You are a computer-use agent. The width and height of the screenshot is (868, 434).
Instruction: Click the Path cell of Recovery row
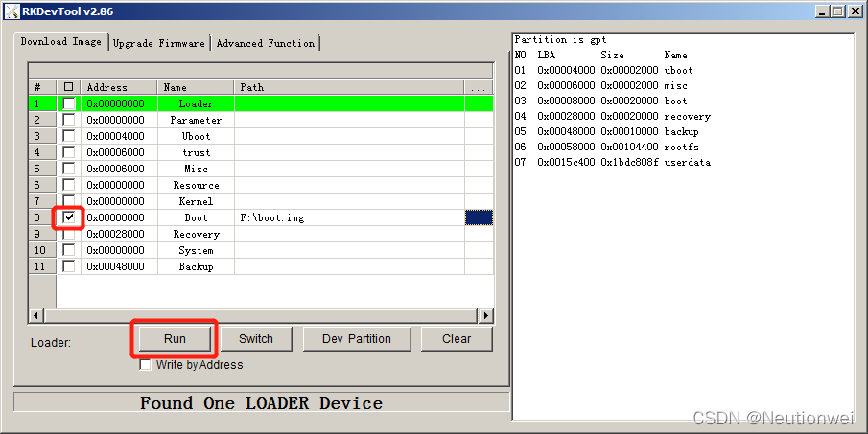pyautogui.click(x=349, y=234)
